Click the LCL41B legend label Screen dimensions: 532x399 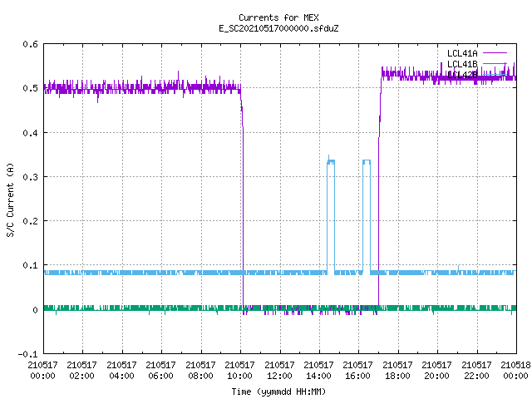click(x=462, y=64)
